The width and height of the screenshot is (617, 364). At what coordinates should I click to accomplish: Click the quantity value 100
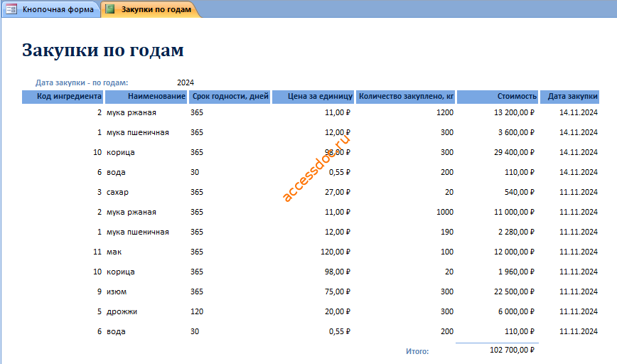click(447, 252)
